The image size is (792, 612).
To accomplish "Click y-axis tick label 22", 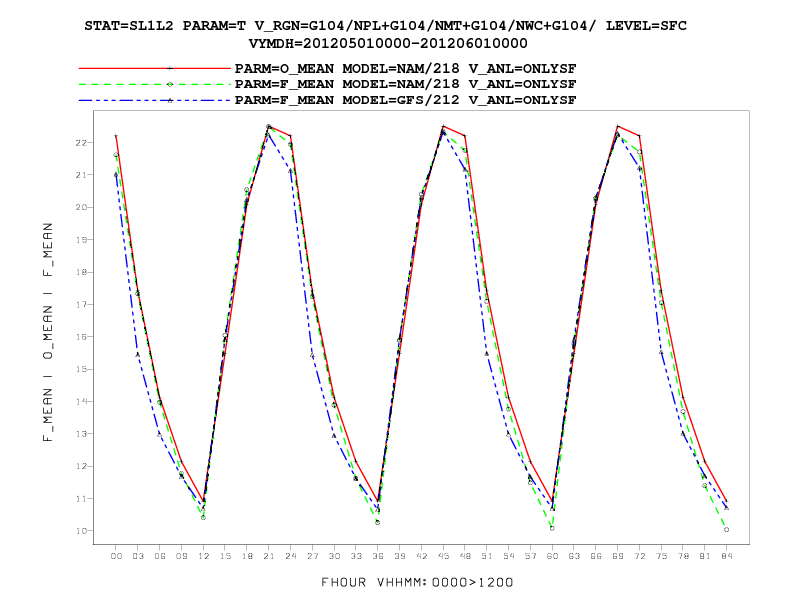I will (x=81, y=142).
